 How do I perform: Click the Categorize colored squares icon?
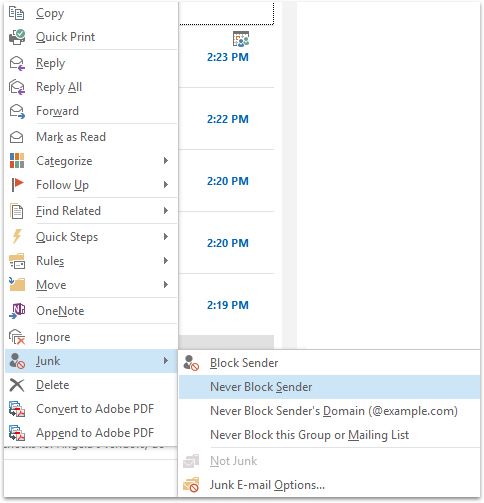(17, 161)
